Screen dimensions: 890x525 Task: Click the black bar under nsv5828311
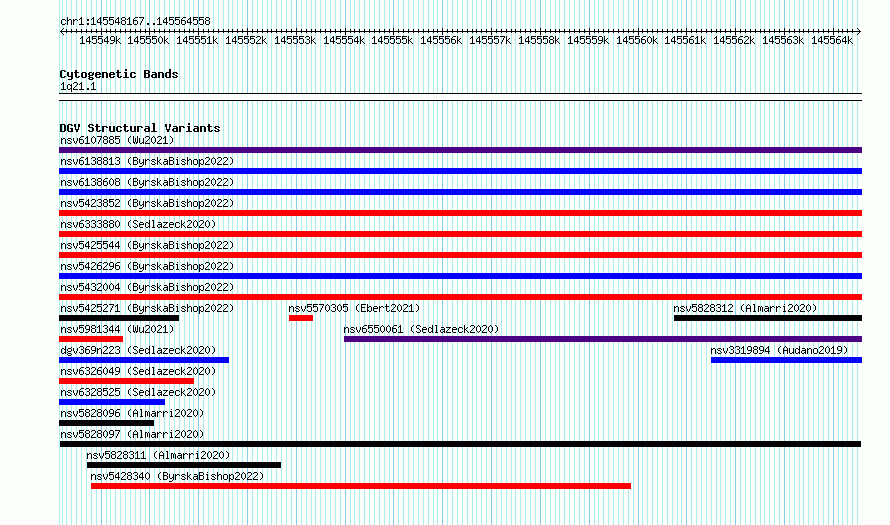[x=184, y=465]
